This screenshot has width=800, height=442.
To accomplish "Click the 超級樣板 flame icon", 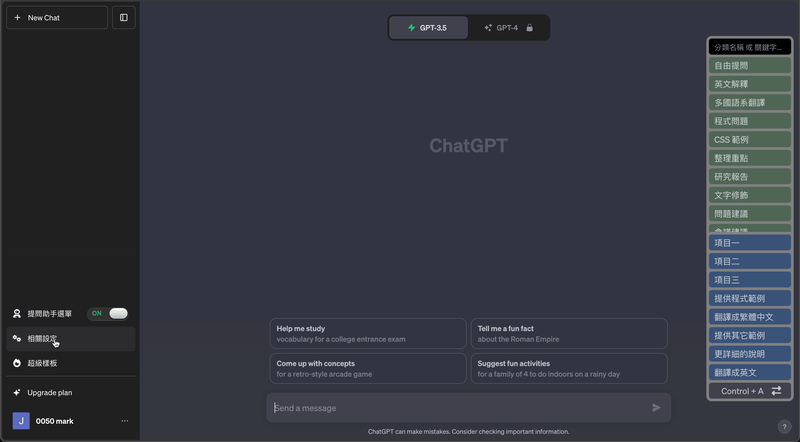I will pos(17,363).
